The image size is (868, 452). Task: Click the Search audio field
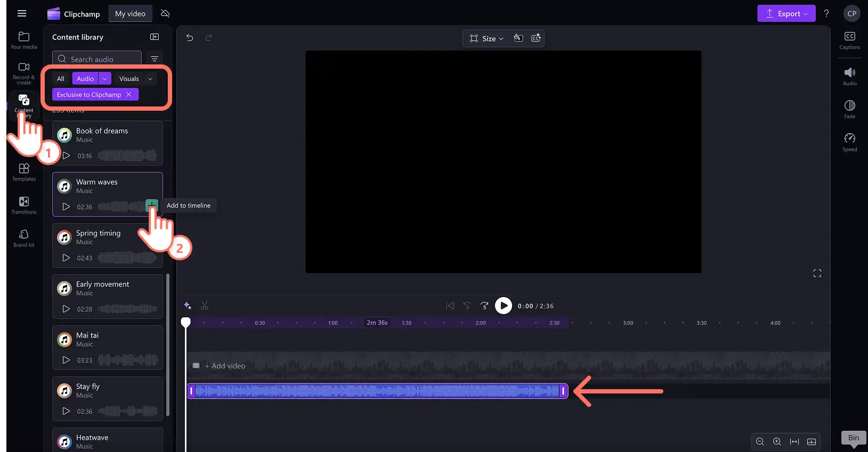coord(97,59)
